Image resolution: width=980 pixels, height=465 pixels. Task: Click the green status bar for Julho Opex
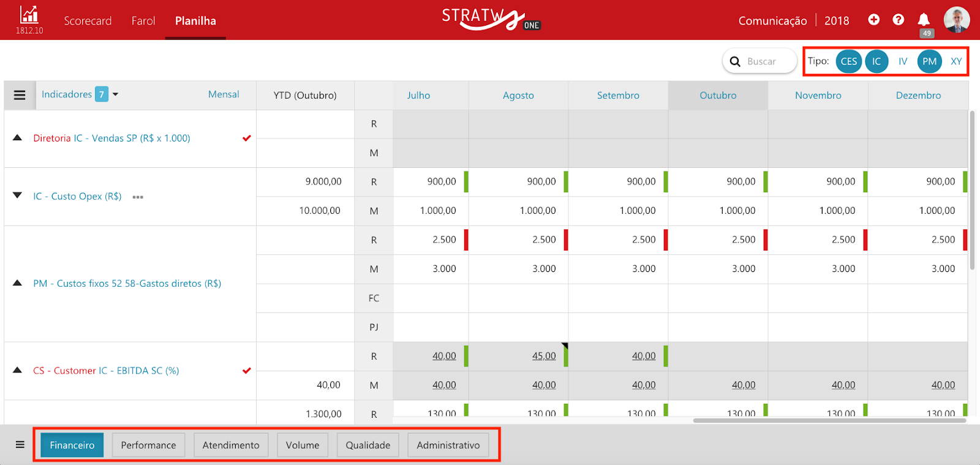click(x=466, y=182)
